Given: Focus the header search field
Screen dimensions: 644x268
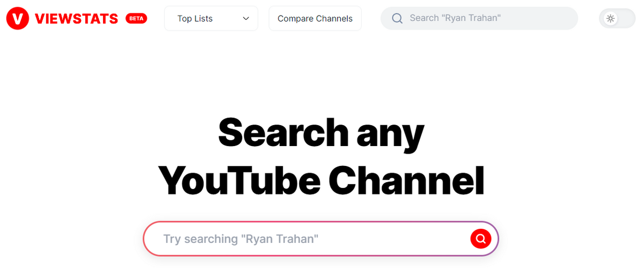Looking at the screenshot, I should pos(479,18).
